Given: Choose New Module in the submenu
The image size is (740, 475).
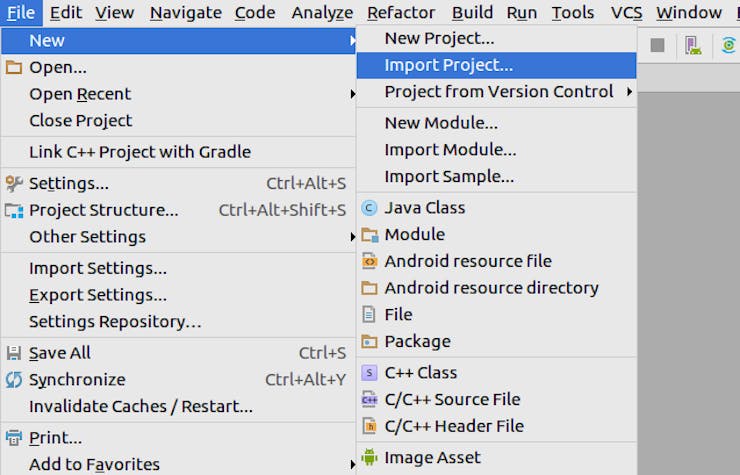Looking at the screenshot, I should pos(441,123).
